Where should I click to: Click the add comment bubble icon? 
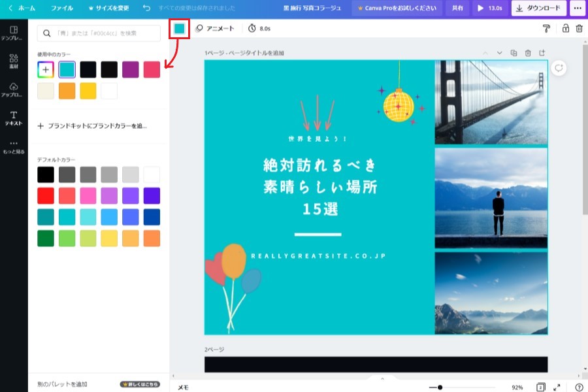click(x=558, y=69)
